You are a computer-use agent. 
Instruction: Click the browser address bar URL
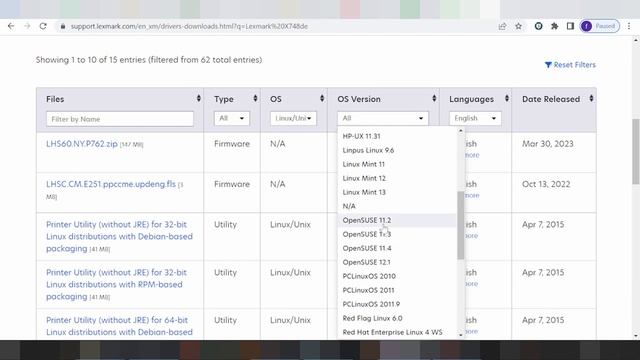point(189,26)
